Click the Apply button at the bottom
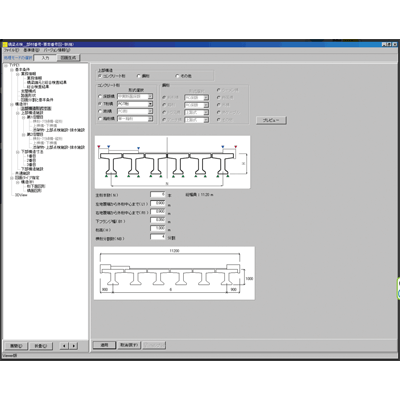400x400 pixels. coord(104,345)
